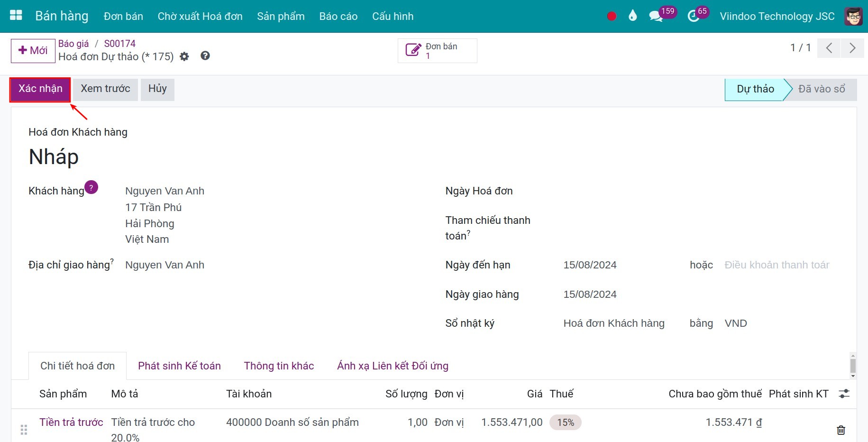Switch to the Thông tin khác tab

279,366
